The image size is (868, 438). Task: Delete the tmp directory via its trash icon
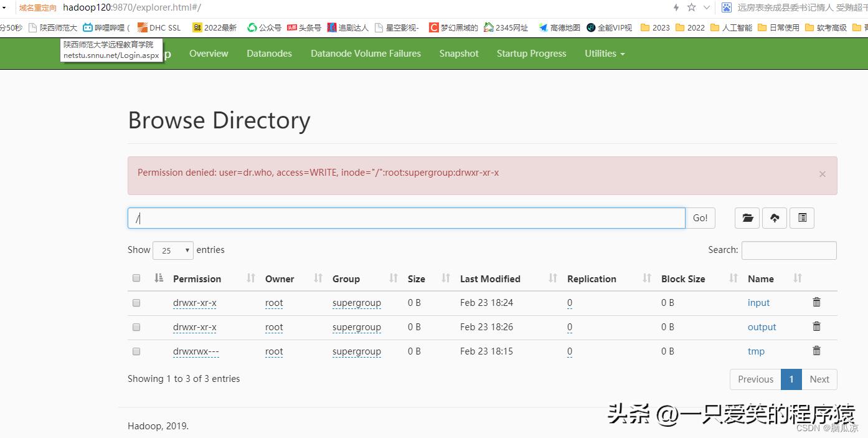tap(816, 351)
